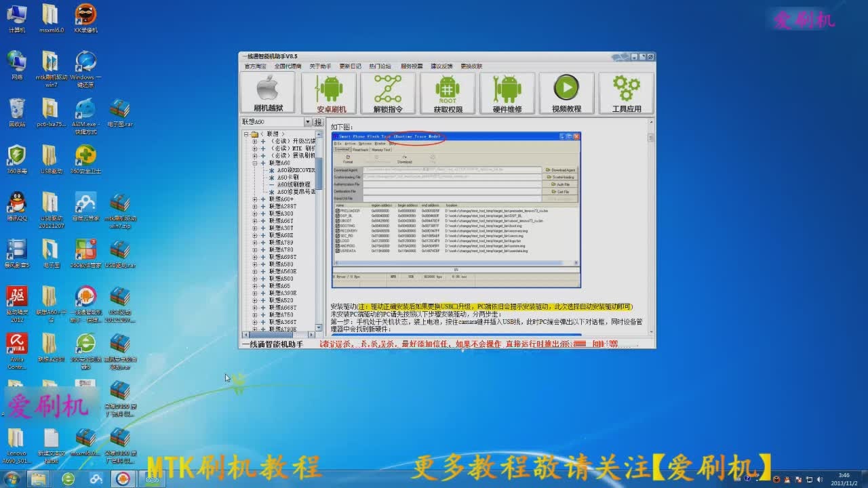The height and width of the screenshot is (488, 868).
Task: Open the 工具应用 gear tools section
Action: point(627,93)
